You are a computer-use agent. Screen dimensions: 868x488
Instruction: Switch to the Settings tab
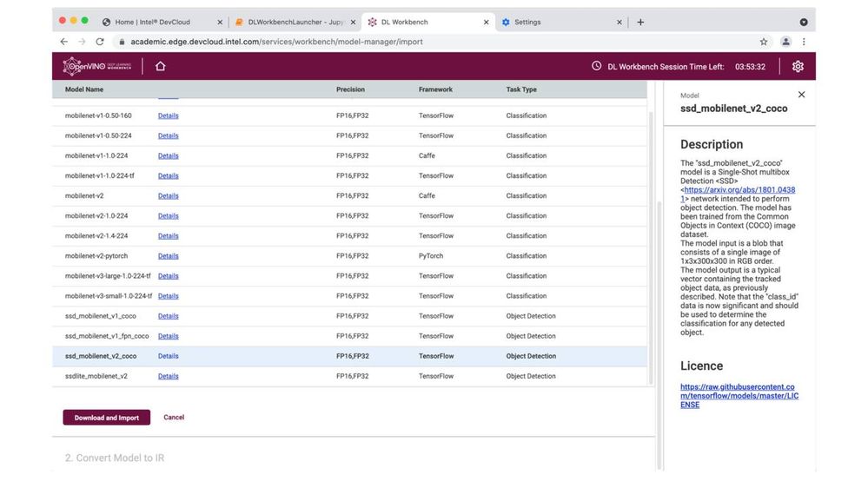pyautogui.click(x=560, y=22)
